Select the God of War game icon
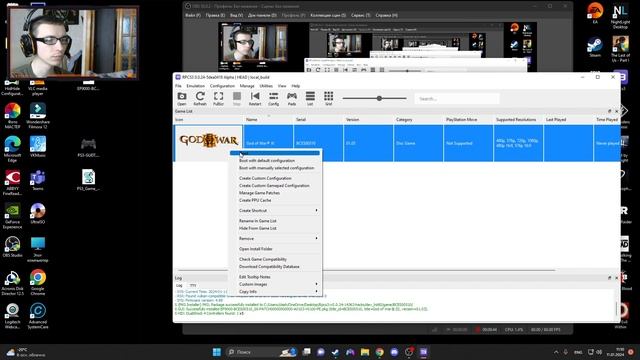 [209, 141]
